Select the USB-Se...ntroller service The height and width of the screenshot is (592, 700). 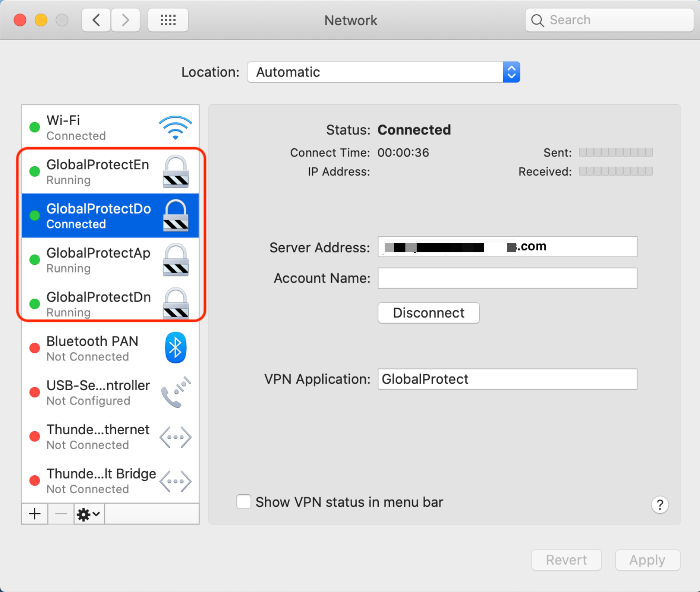(110, 392)
